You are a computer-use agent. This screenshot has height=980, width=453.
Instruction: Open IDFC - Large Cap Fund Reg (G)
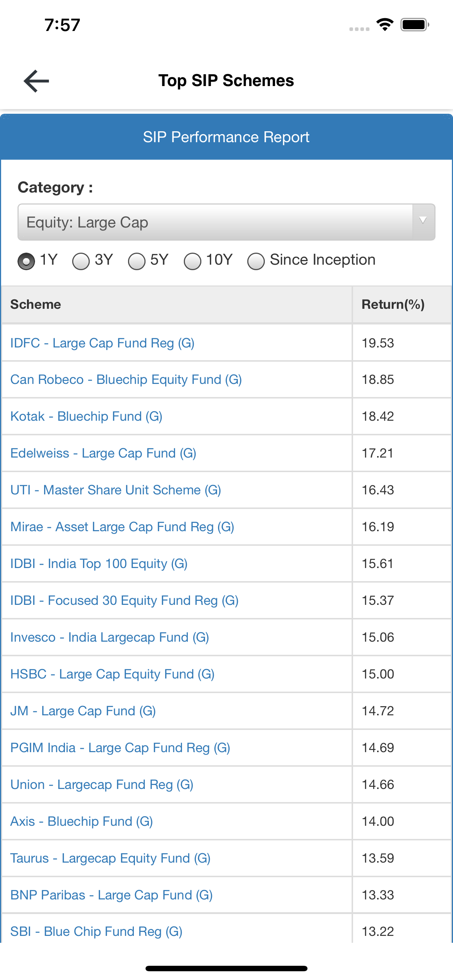[x=102, y=343]
